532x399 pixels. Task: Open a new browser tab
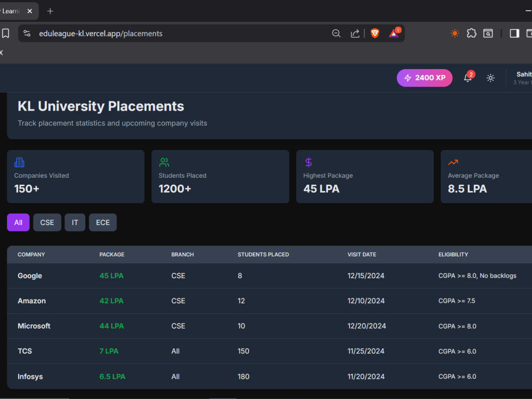(50, 11)
